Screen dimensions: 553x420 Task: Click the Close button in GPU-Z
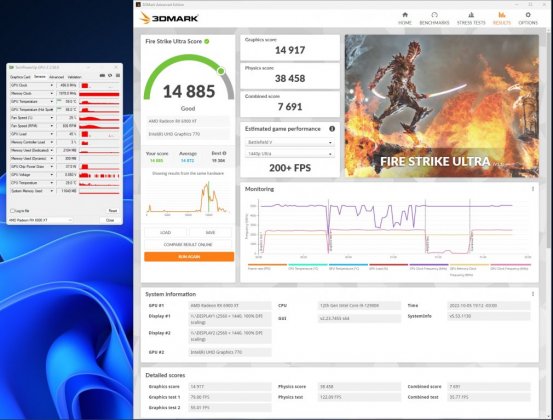click(110, 220)
